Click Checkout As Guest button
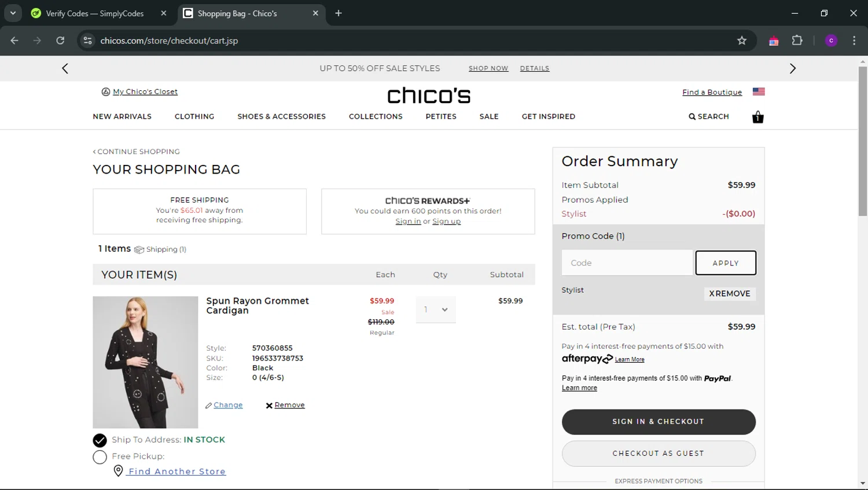868x490 pixels. click(x=659, y=454)
